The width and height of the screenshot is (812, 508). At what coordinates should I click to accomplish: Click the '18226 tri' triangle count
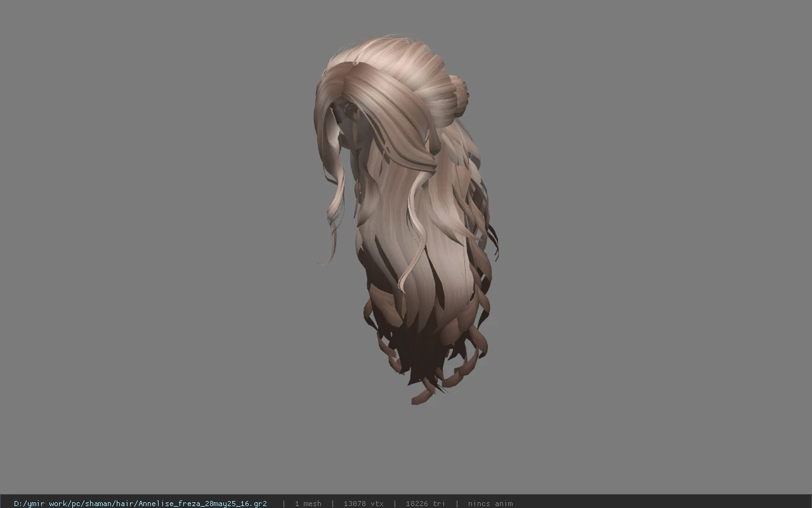pyautogui.click(x=426, y=504)
